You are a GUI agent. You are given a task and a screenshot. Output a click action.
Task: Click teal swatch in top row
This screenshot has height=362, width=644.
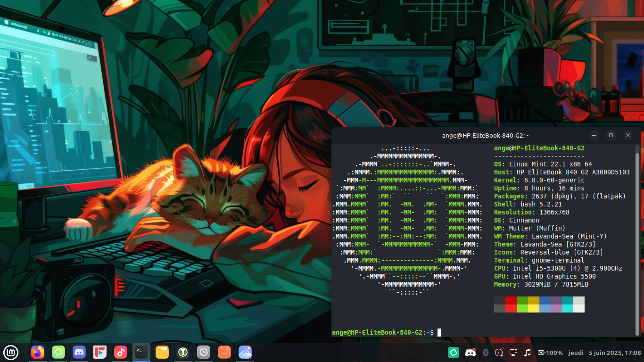[568, 300]
